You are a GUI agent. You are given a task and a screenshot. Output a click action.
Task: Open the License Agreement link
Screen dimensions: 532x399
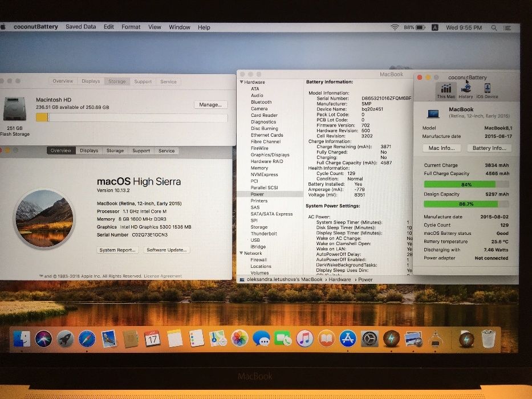(x=163, y=276)
